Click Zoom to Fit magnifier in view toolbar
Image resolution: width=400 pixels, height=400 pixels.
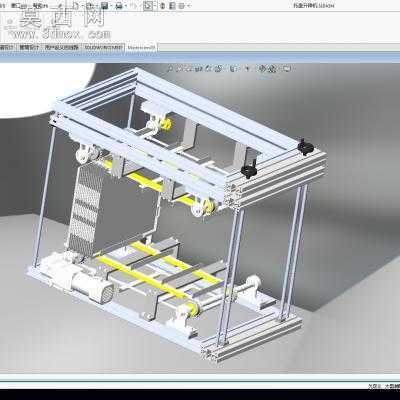170,68
